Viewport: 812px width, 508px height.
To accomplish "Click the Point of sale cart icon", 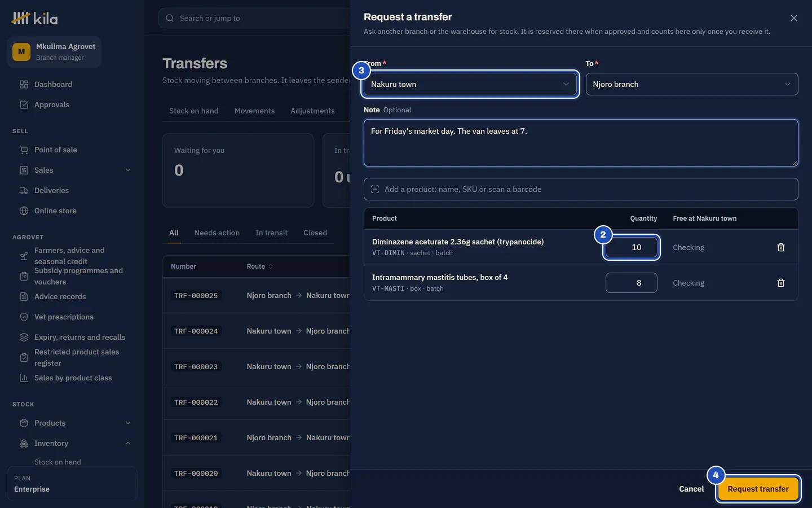I will 24,150.
